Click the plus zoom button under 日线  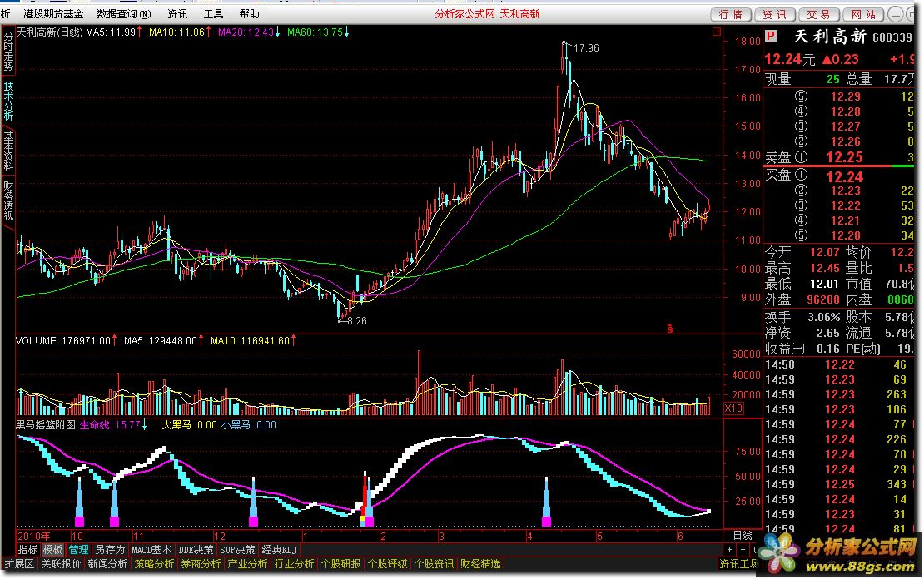[x=729, y=550]
